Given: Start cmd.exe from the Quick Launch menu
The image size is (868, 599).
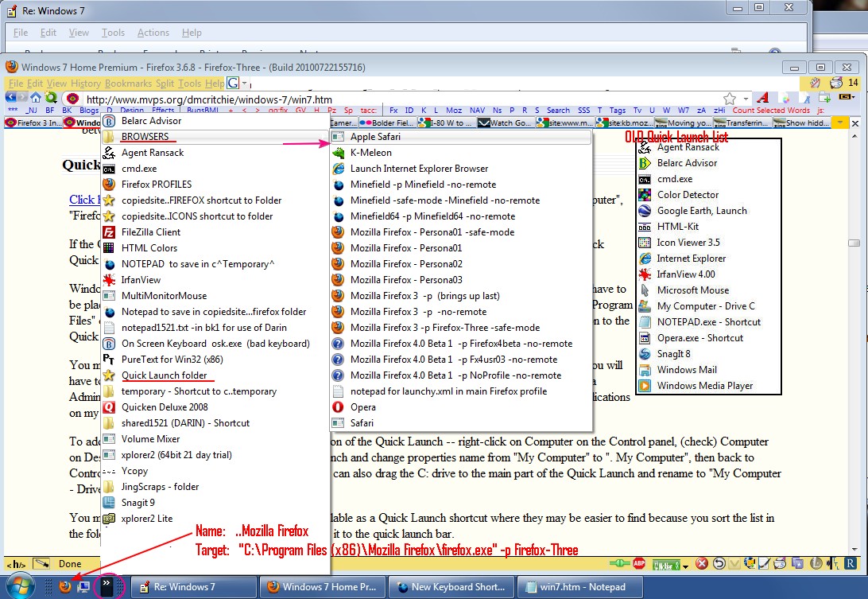Looking at the screenshot, I should pos(215,169).
